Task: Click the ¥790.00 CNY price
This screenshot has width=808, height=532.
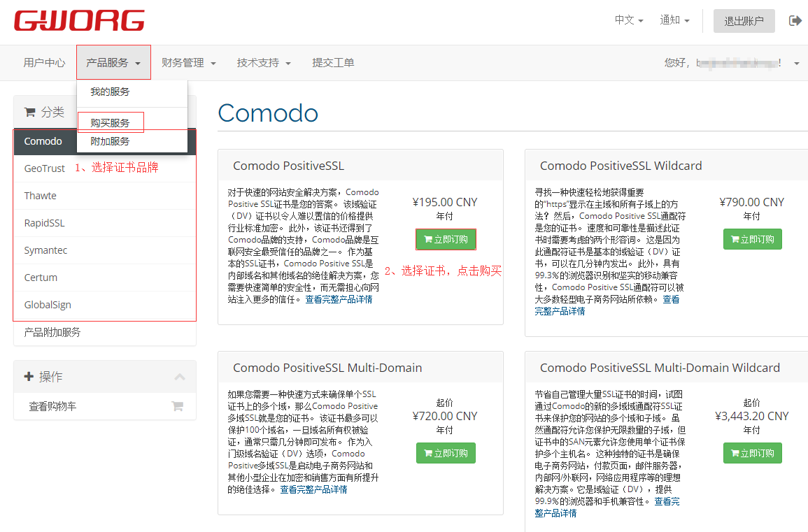Action: tap(752, 203)
